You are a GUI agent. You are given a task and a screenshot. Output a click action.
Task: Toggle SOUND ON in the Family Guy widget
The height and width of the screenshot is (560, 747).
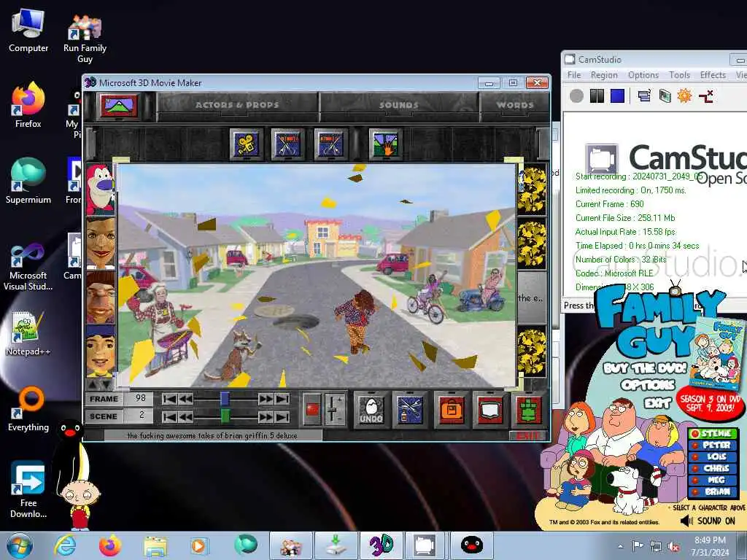pyautogui.click(x=708, y=521)
